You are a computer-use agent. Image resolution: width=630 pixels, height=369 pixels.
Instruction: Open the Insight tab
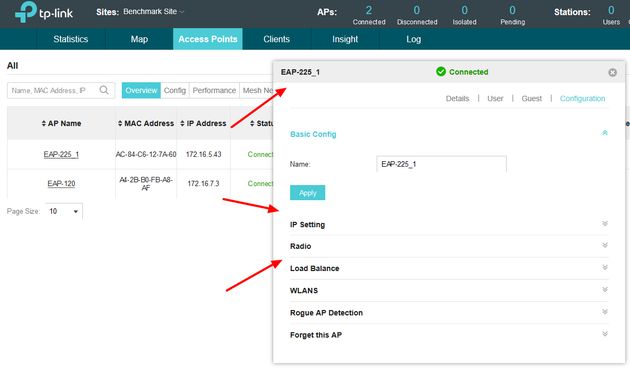345,39
